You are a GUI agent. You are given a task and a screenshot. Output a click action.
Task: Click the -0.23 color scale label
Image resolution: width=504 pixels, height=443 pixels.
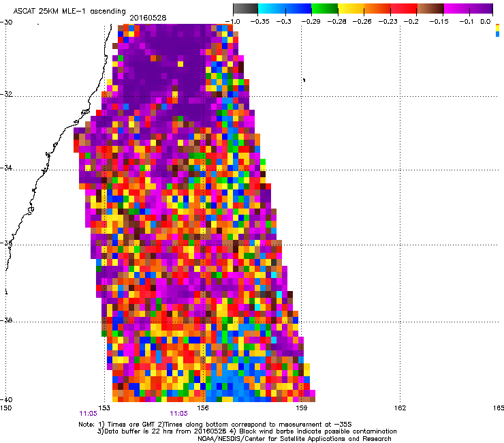[x=388, y=22]
